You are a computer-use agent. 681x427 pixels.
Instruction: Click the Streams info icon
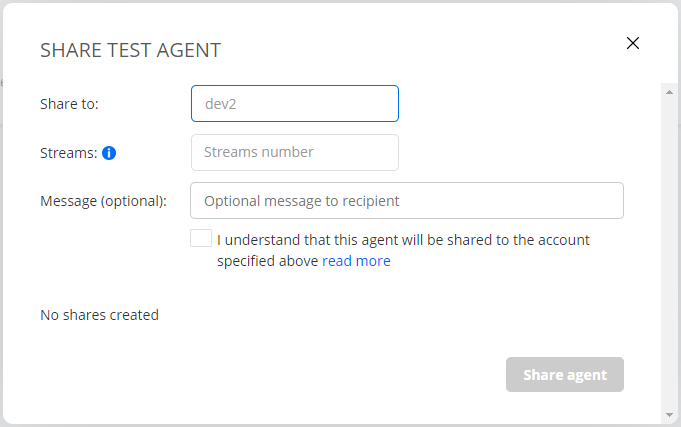pos(109,153)
